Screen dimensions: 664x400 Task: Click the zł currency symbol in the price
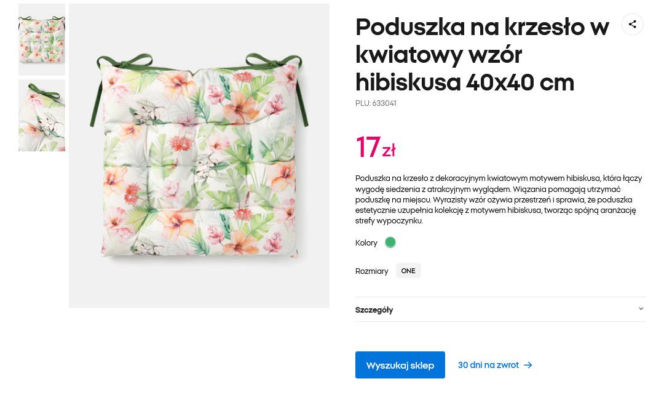tap(389, 151)
